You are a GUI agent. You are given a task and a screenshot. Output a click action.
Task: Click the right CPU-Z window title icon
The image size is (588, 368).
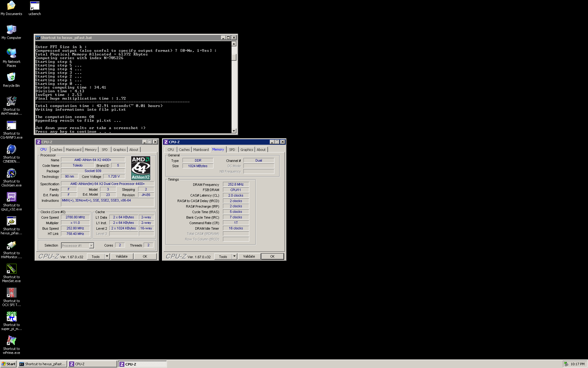tap(166, 142)
